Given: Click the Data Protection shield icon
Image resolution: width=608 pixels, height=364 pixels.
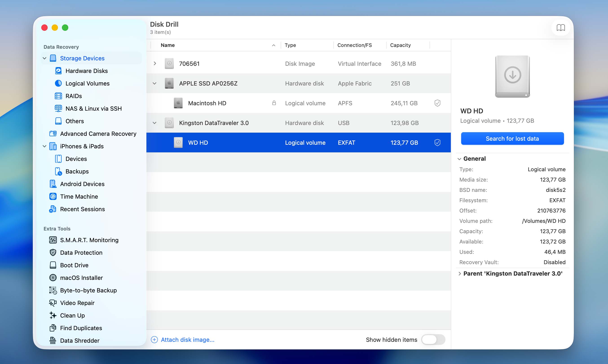Looking at the screenshot, I should 53,252.
